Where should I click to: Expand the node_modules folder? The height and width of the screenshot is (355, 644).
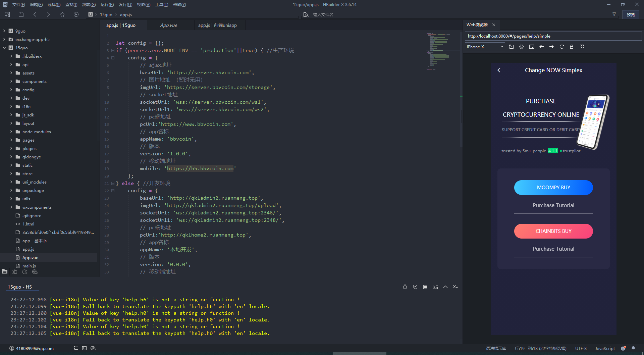11,132
